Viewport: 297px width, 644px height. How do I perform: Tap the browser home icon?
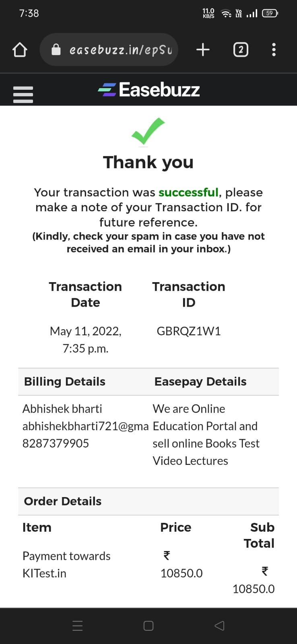[x=20, y=50]
